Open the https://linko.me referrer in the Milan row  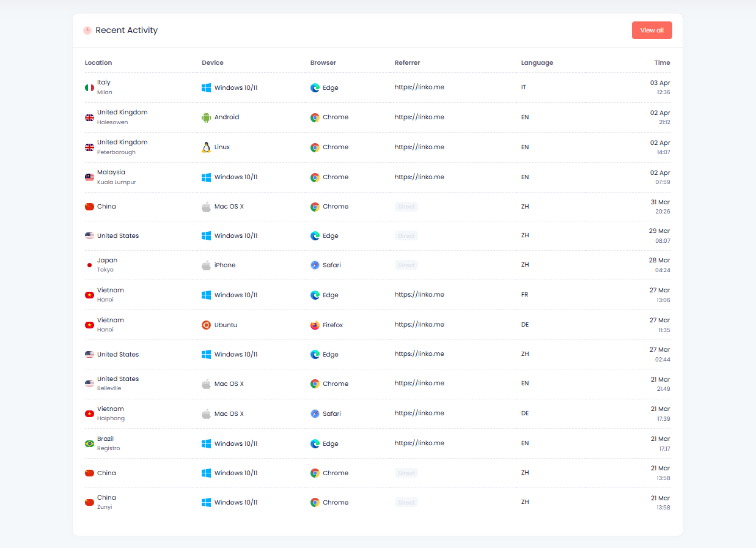(419, 87)
